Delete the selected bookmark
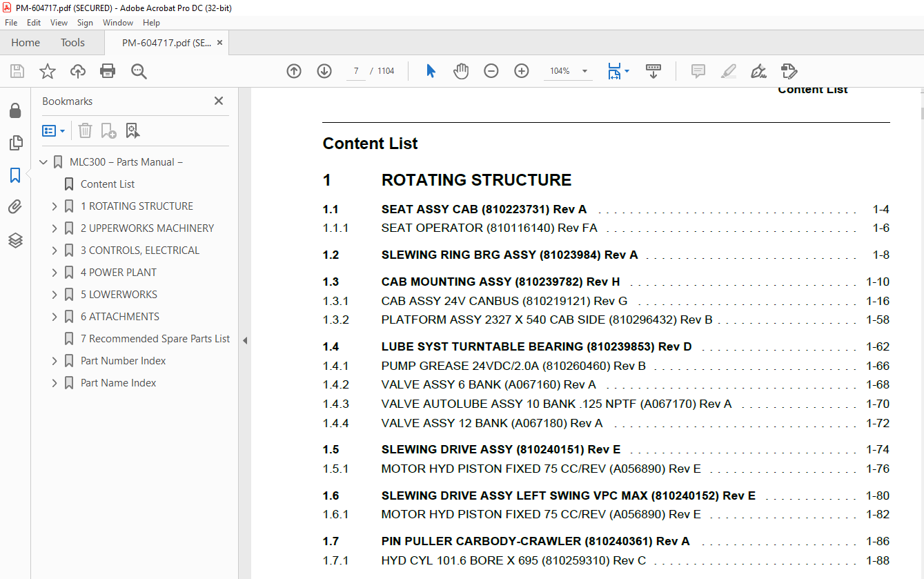 point(85,130)
